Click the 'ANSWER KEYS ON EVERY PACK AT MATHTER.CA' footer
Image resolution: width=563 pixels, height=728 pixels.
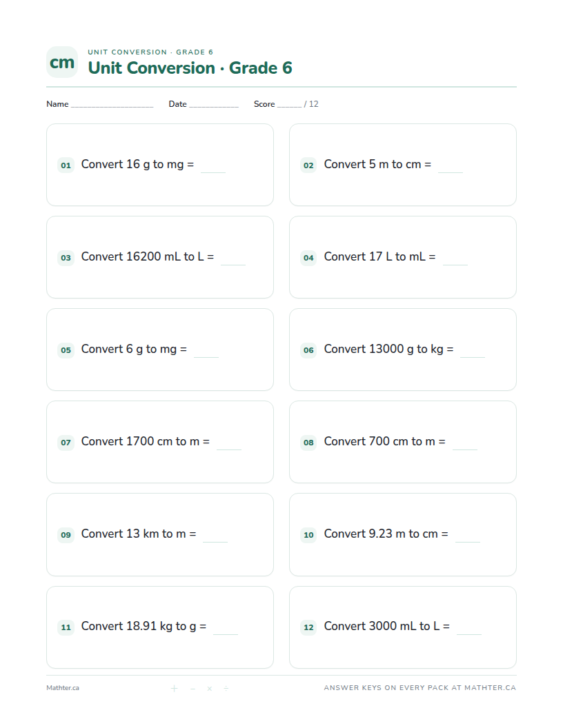tap(420, 687)
